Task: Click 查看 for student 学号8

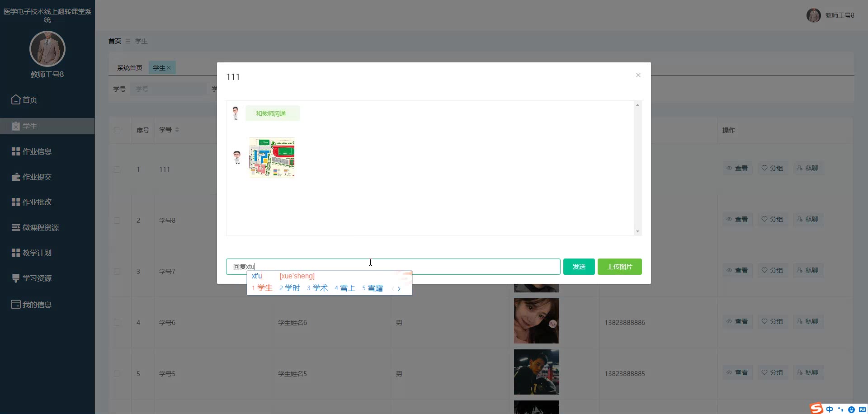Action: click(737, 219)
